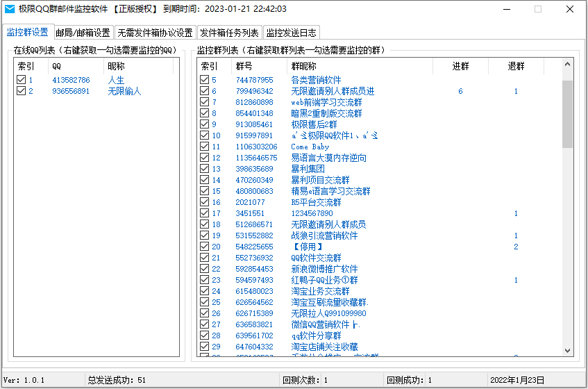Select group name 各类营销软件

pyautogui.click(x=316, y=80)
